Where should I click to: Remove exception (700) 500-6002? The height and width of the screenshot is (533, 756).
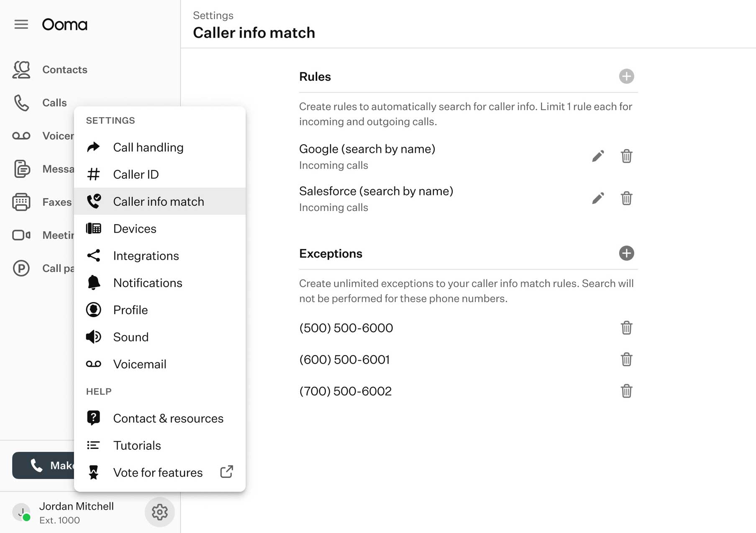point(626,391)
